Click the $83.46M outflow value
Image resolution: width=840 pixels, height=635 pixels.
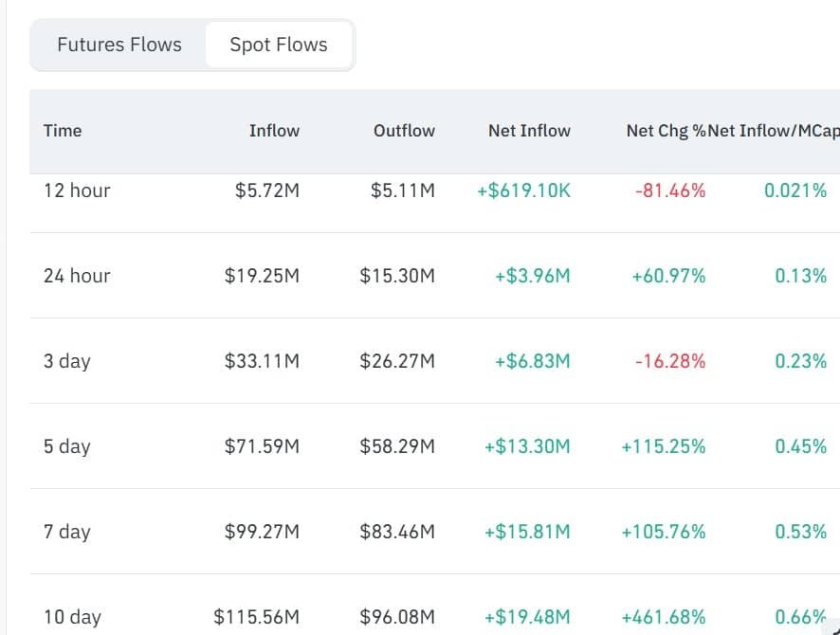(397, 532)
